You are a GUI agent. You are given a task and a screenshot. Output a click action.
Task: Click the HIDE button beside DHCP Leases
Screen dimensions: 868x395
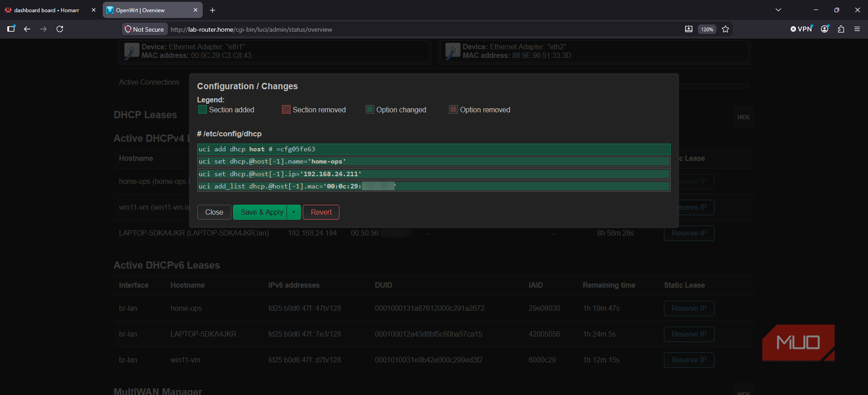click(744, 117)
